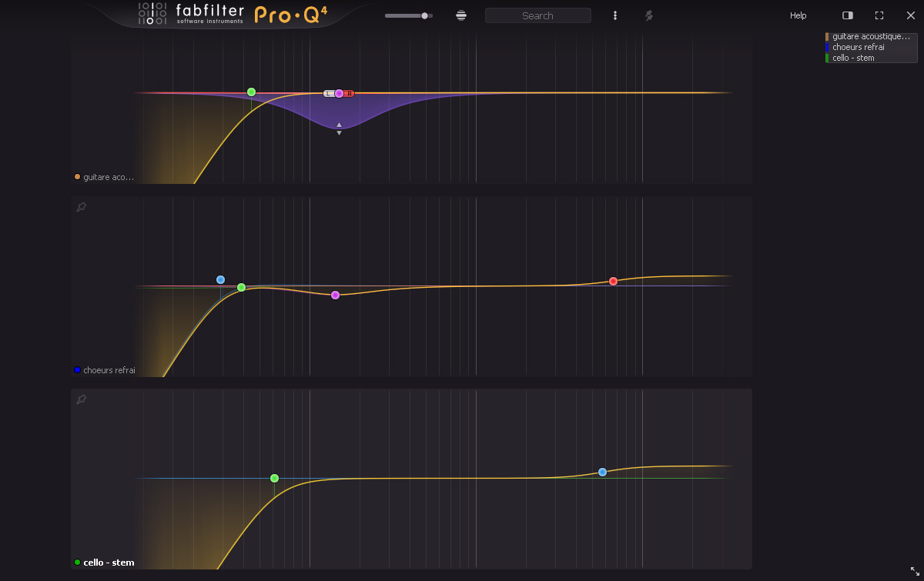The height and width of the screenshot is (581, 924).
Task: Open the three-dot options menu
Action: click(x=614, y=15)
